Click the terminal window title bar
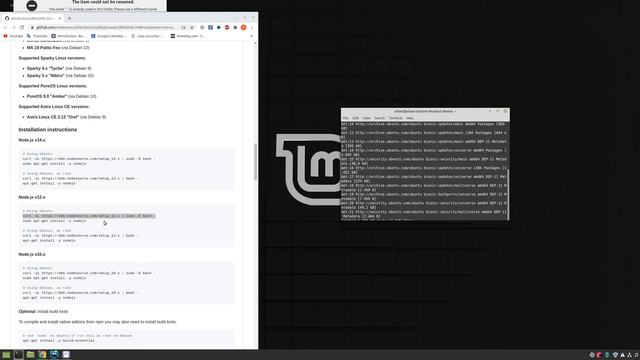Image resolution: width=640 pixels, height=360 pixels. (425, 111)
